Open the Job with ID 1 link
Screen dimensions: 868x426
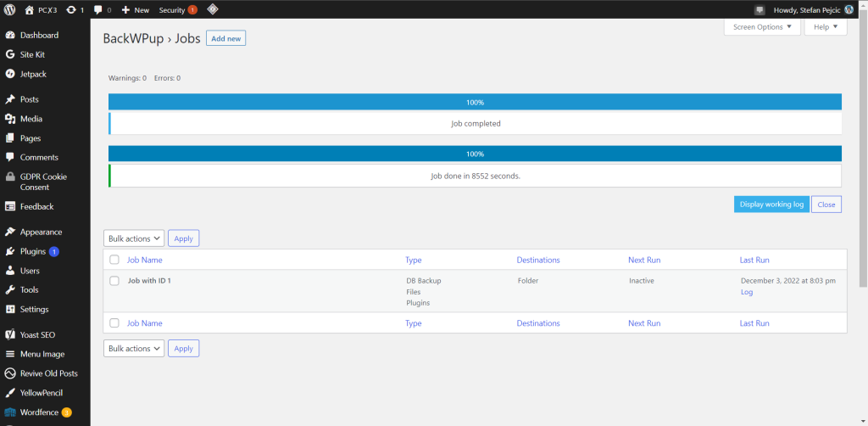(149, 280)
